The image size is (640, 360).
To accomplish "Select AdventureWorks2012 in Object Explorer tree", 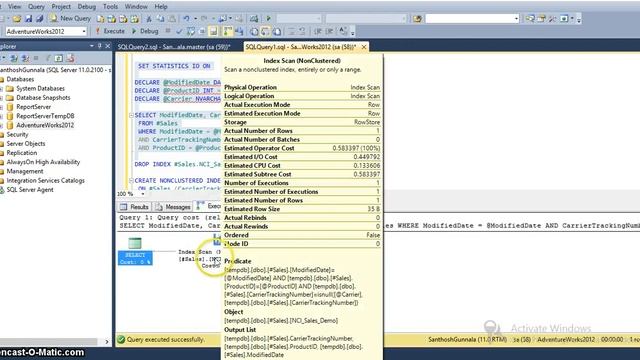I will click(x=45, y=125).
